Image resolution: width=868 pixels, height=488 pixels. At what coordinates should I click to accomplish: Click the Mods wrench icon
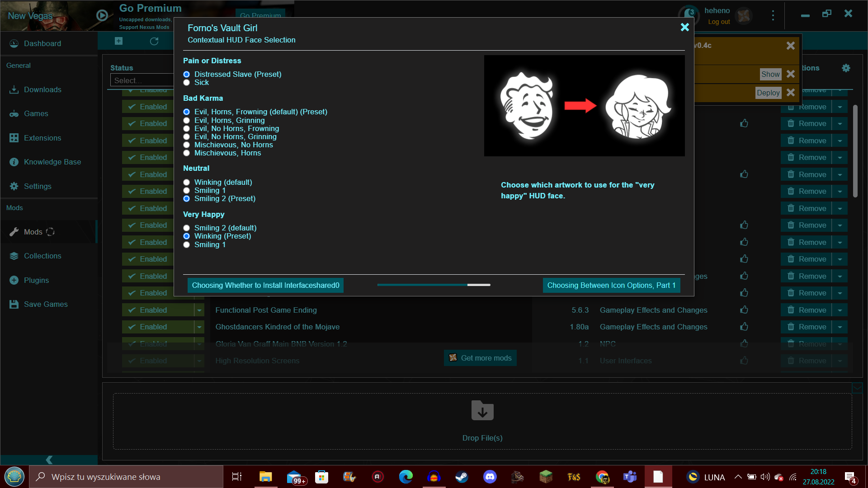[x=14, y=232]
